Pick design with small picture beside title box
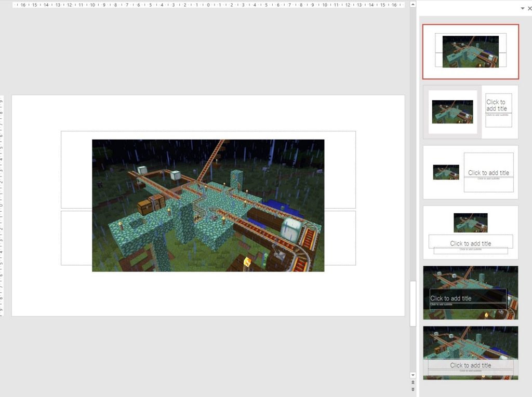 [x=471, y=172]
